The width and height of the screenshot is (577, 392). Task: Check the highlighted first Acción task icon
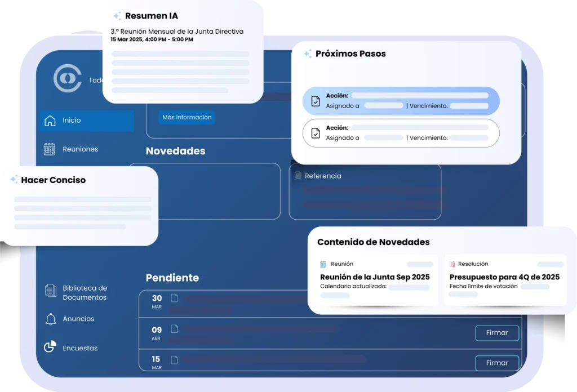[316, 101]
